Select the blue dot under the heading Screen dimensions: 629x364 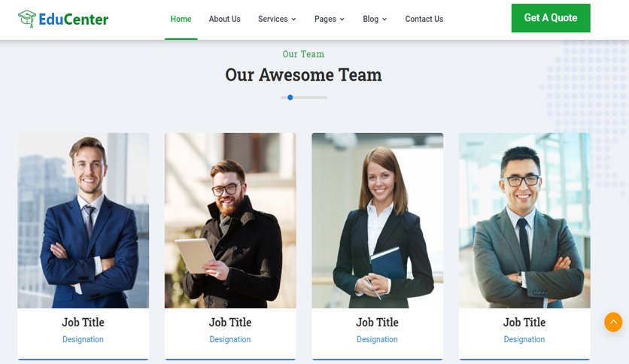point(290,98)
